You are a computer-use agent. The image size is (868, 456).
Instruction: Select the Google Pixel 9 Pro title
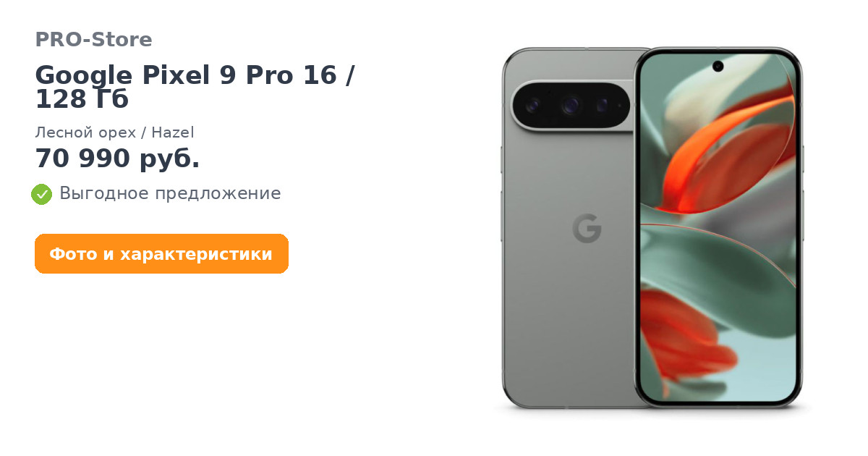click(195, 87)
